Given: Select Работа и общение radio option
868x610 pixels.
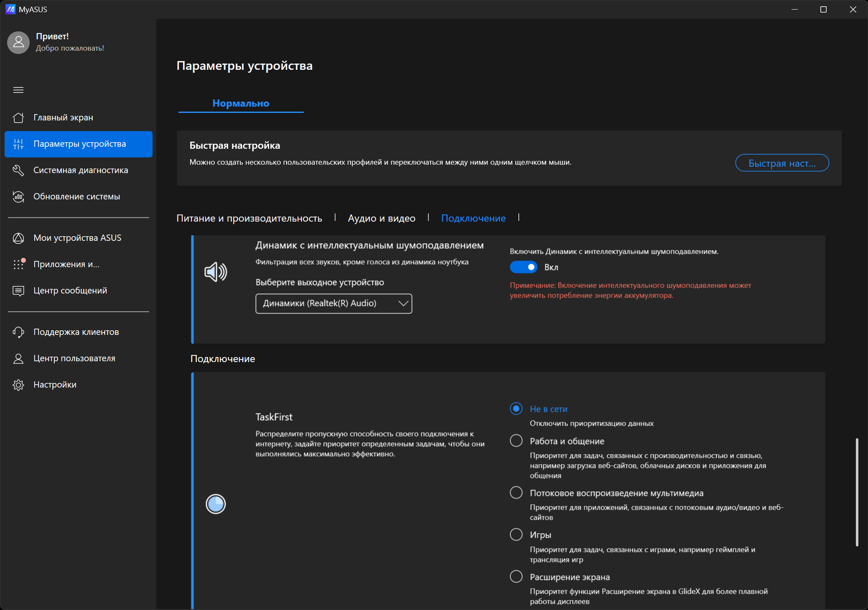Looking at the screenshot, I should (x=516, y=441).
